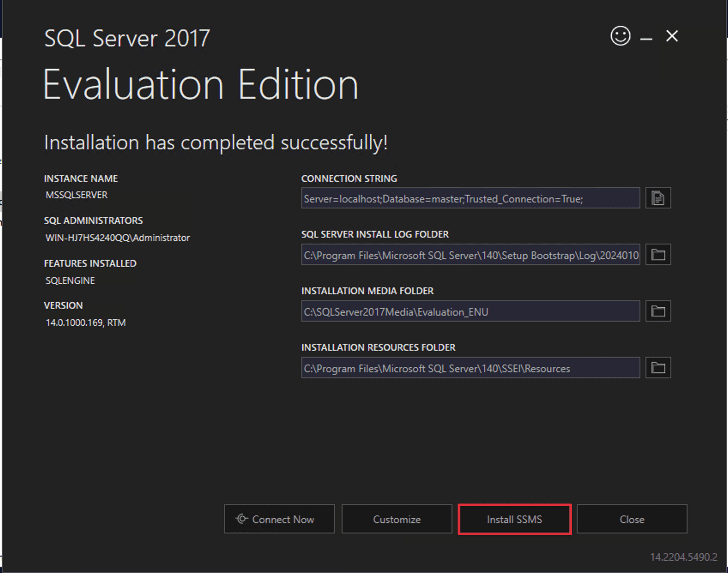Click the CONNECTION STRING label
728x573 pixels.
pos(349,178)
